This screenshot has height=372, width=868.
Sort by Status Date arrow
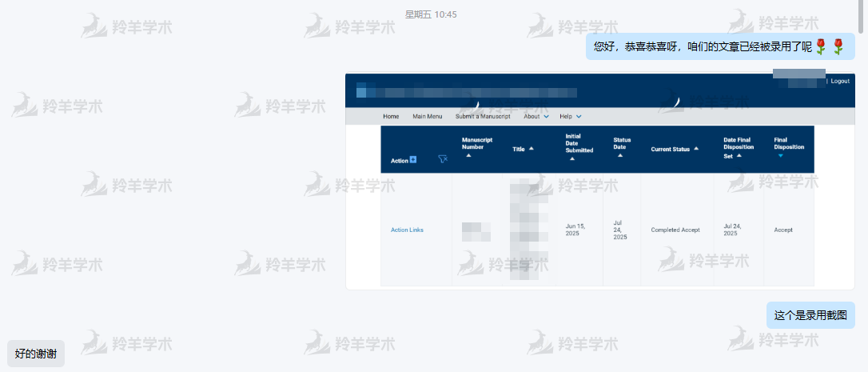coord(620,156)
